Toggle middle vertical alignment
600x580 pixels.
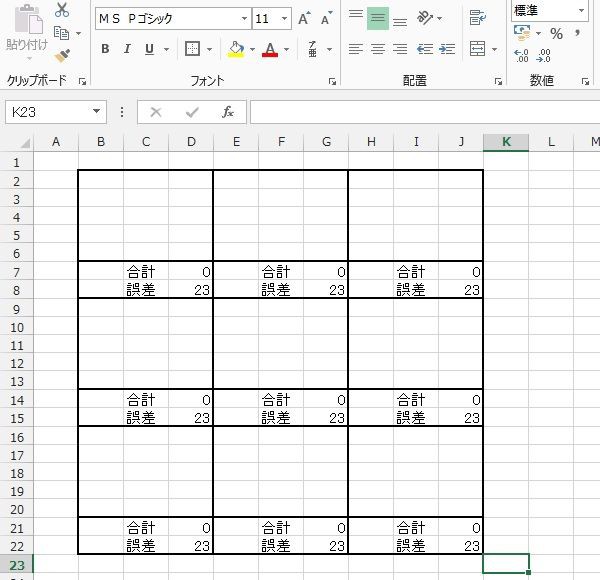[x=378, y=18]
